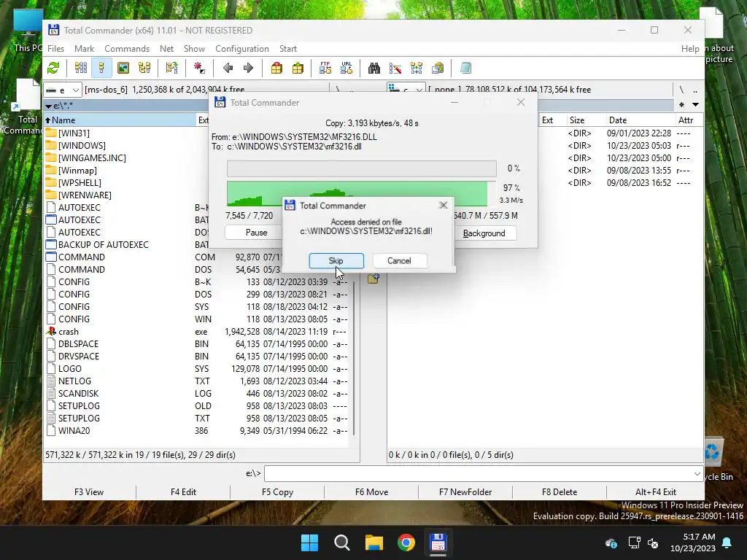
Task: Open taskbar Search icon
Action: [x=341, y=542]
